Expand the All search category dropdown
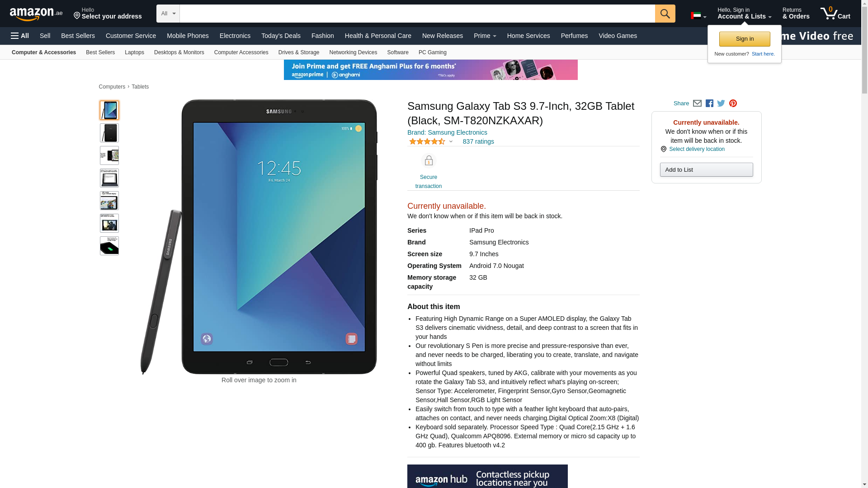Viewport: 868px width, 488px height. coord(168,14)
